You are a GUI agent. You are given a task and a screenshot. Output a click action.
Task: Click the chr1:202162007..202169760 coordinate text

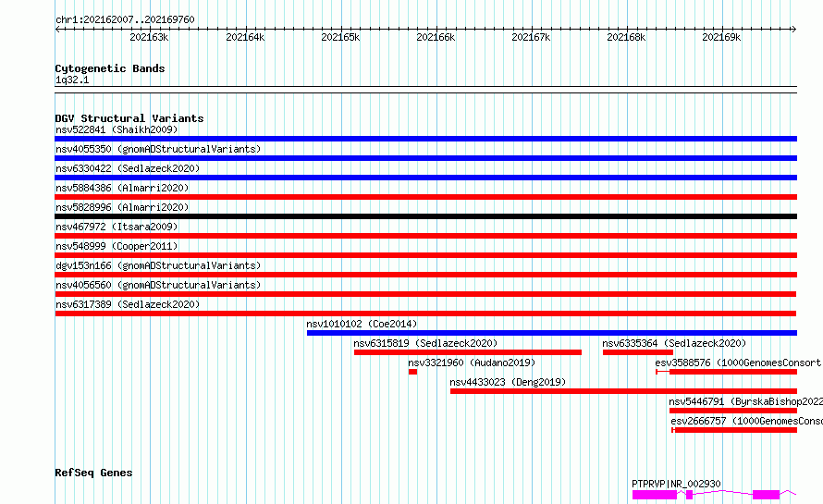pyautogui.click(x=125, y=19)
